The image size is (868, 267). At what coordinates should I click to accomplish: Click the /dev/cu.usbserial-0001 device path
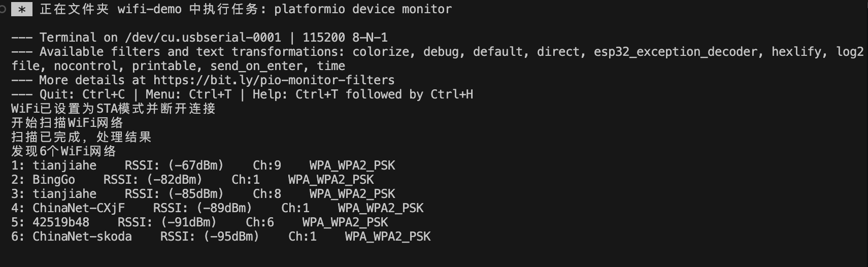pos(203,38)
